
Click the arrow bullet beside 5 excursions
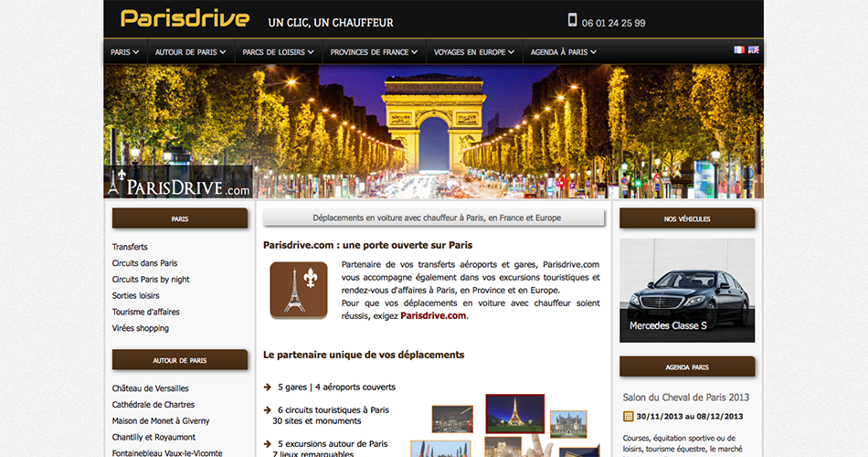(268, 444)
